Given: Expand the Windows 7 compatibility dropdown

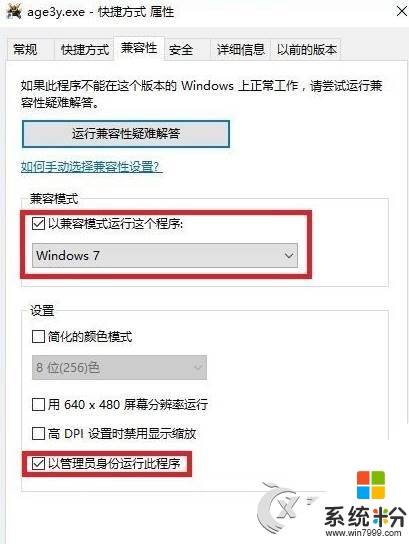Looking at the screenshot, I should tap(165, 256).
